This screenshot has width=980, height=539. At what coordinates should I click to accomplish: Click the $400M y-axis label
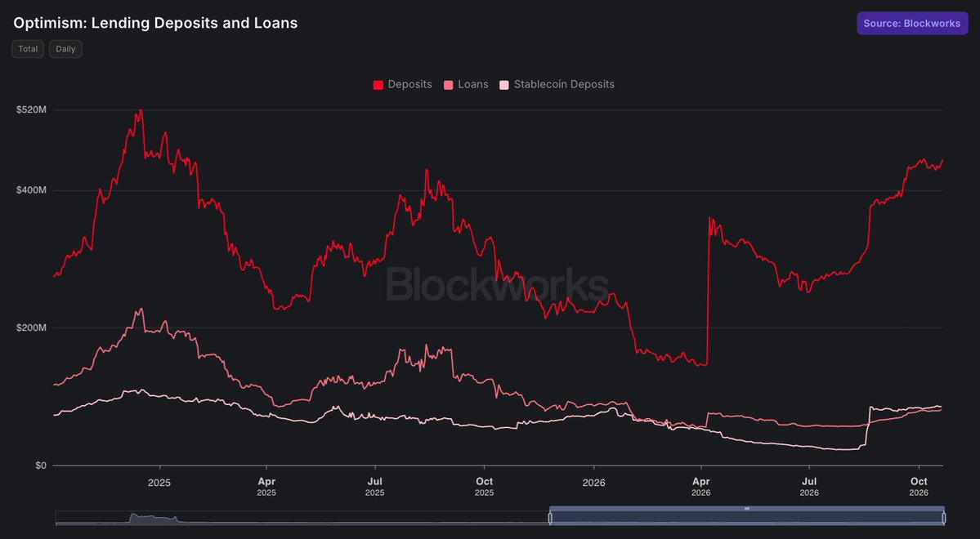pyautogui.click(x=31, y=189)
